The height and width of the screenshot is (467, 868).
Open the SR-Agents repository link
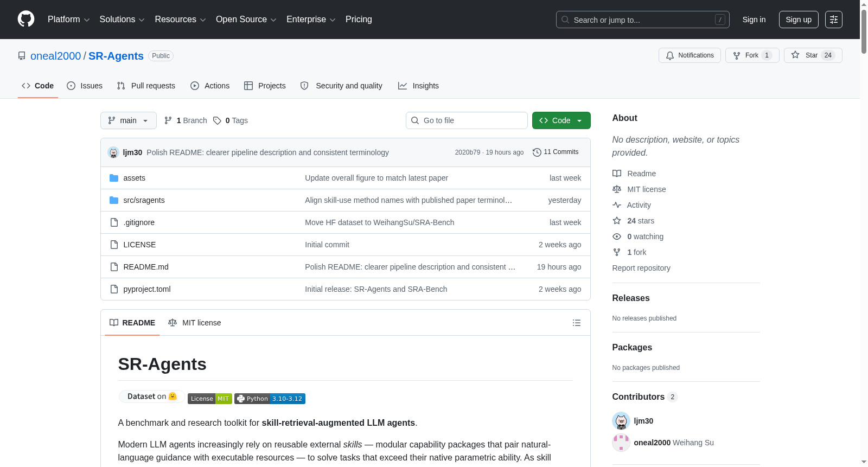click(116, 56)
